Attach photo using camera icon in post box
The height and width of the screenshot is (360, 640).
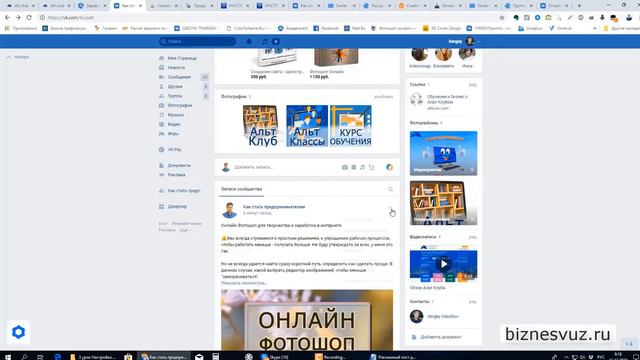(x=345, y=167)
